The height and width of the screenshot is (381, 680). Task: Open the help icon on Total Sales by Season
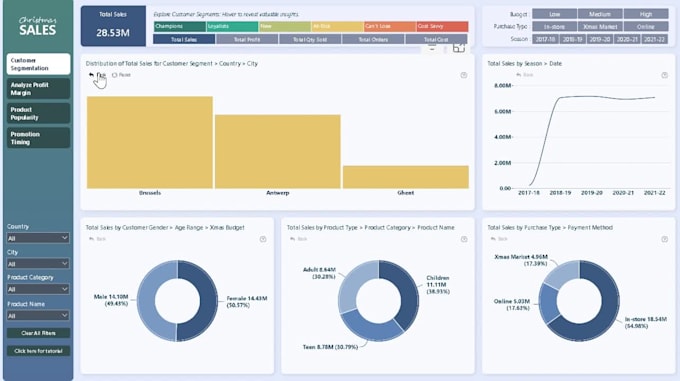point(664,75)
